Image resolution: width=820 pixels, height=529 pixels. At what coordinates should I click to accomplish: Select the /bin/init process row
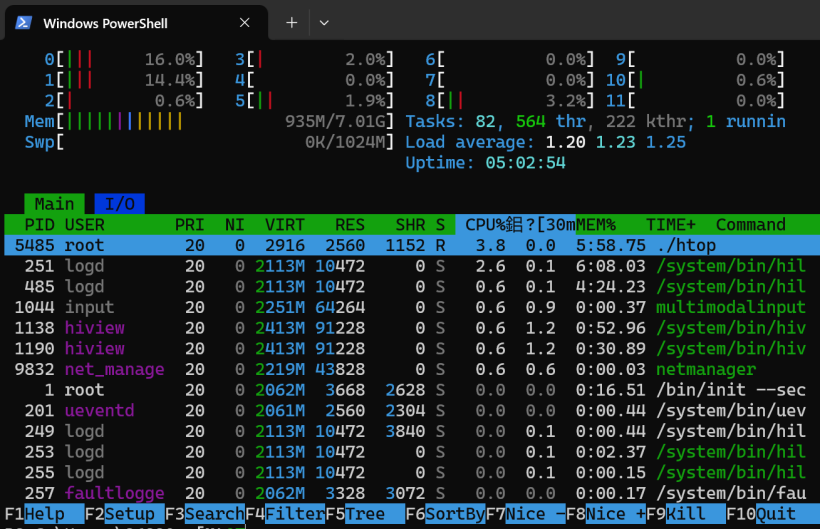click(x=412, y=390)
